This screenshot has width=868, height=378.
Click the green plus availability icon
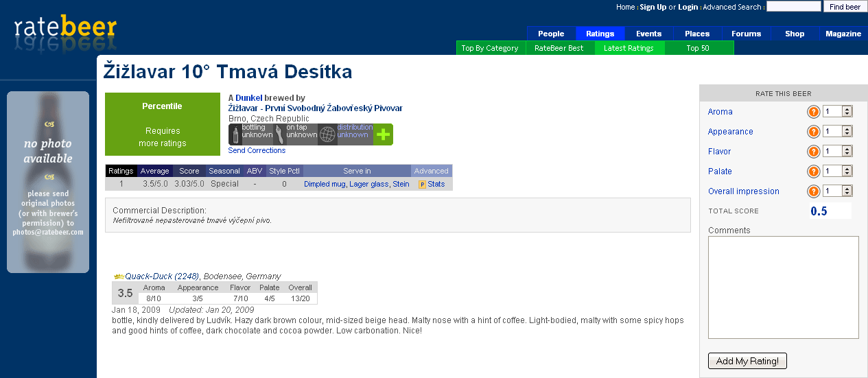point(383,134)
